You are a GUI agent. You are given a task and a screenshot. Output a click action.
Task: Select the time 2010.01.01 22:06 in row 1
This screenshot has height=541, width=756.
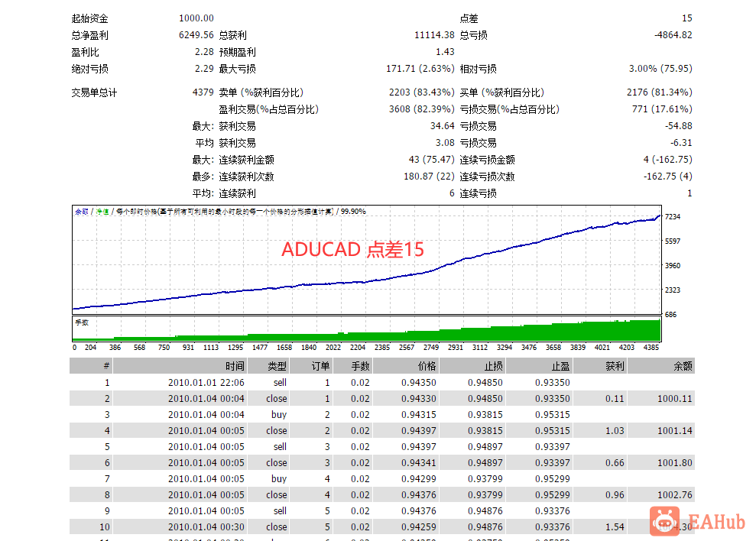206,383
